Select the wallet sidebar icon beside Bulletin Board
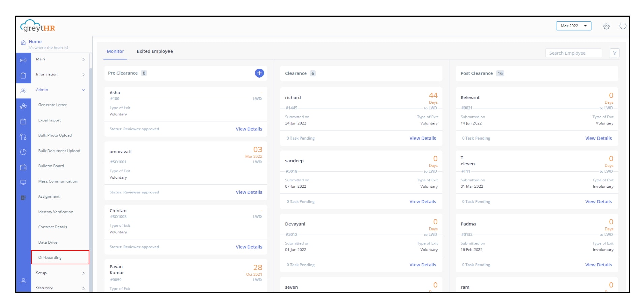Image resolution: width=644 pixels, height=306 pixels. (23, 167)
